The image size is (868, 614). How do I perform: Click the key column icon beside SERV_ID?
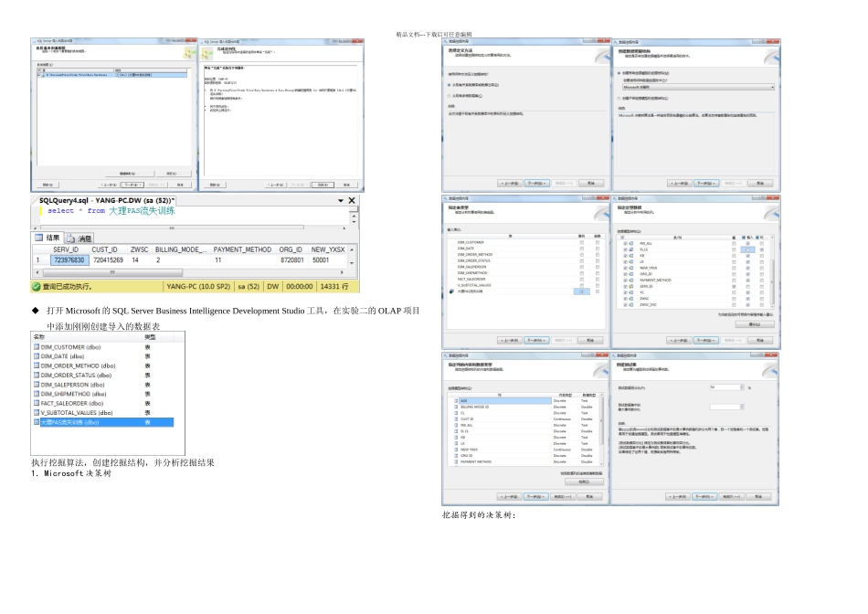[x=631, y=286]
